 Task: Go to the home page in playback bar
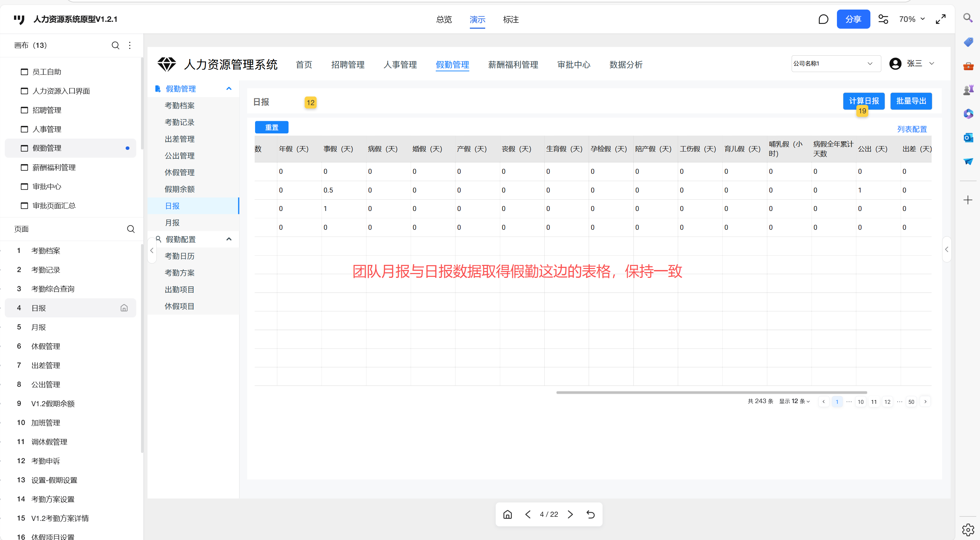507,514
